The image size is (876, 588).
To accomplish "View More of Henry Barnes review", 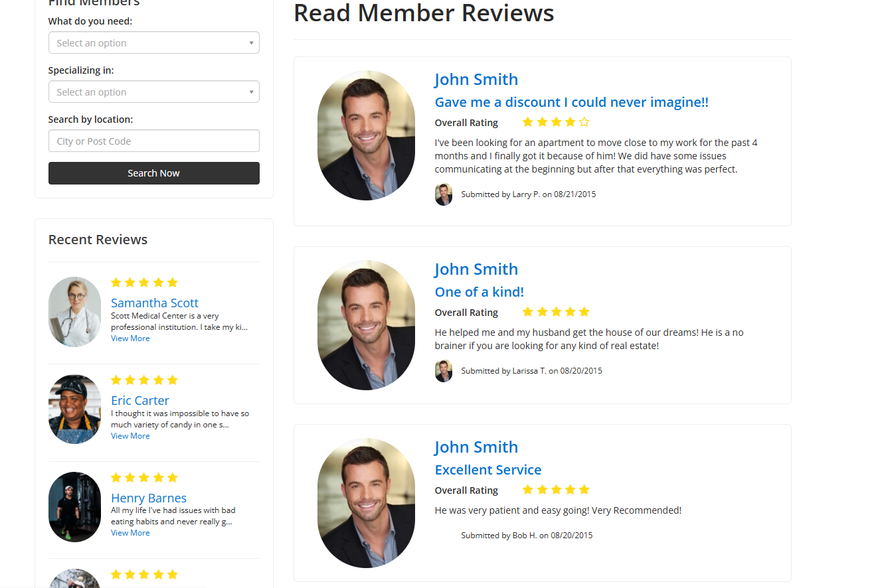I will (130, 533).
